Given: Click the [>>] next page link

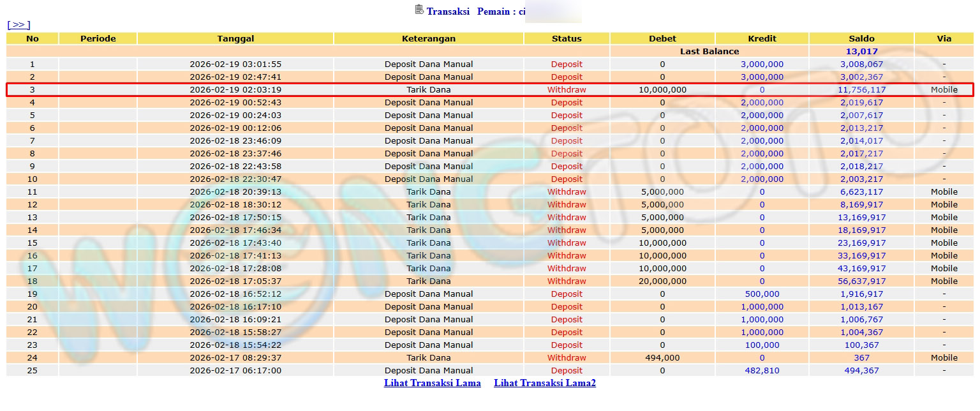Looking at the screenshot, I should coord(19,25).
